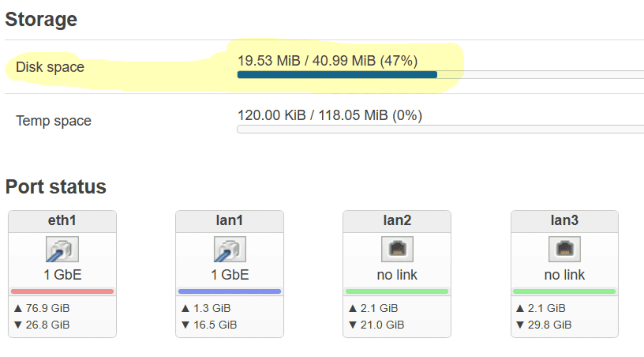
Task: Click the lan2 unplugged port icon
Action: (397, 250)
